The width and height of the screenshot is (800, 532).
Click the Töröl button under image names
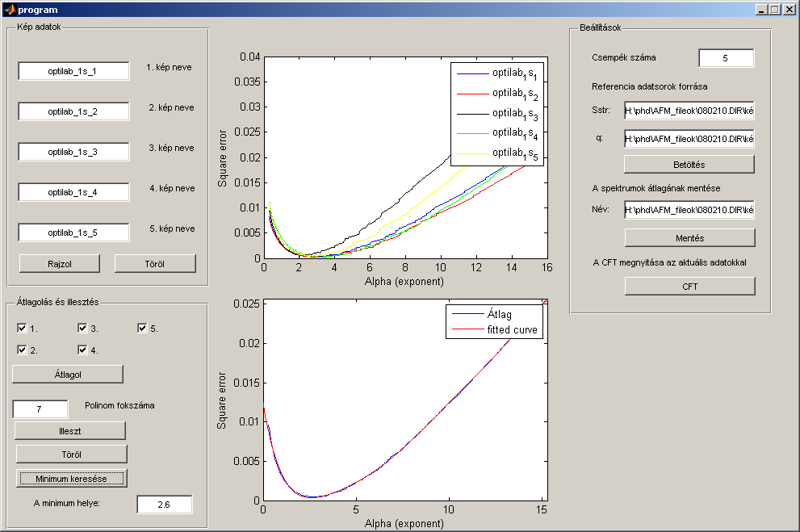(x=155, y=264)
